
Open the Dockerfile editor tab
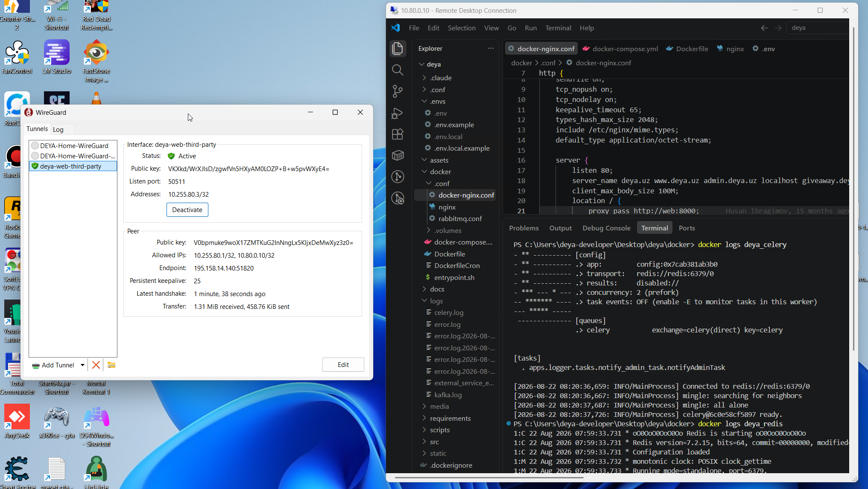pyautogui.click(x=687, y=49)
